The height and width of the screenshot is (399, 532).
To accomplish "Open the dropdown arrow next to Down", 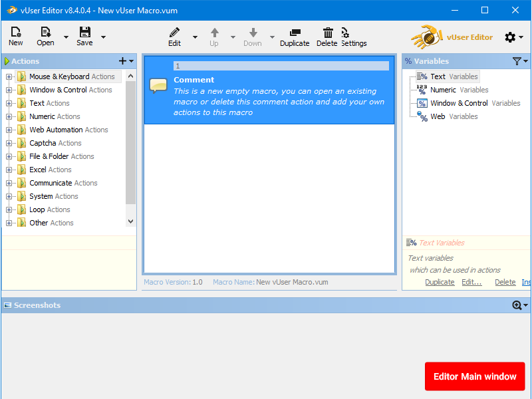I will 272,37.
